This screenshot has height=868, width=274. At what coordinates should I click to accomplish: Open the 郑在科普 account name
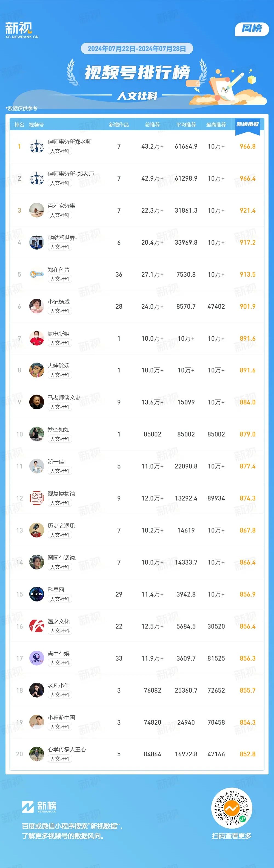coord(58,270)
